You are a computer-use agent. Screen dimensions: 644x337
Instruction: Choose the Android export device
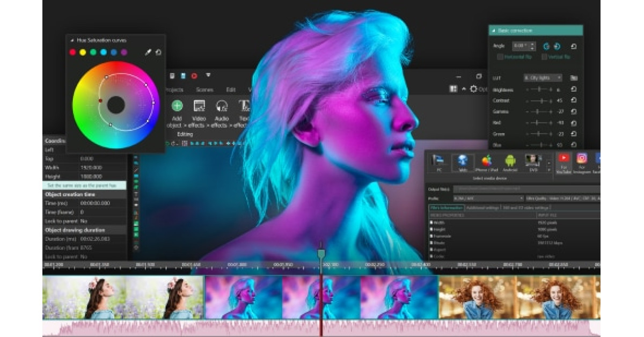coord(511,162)
